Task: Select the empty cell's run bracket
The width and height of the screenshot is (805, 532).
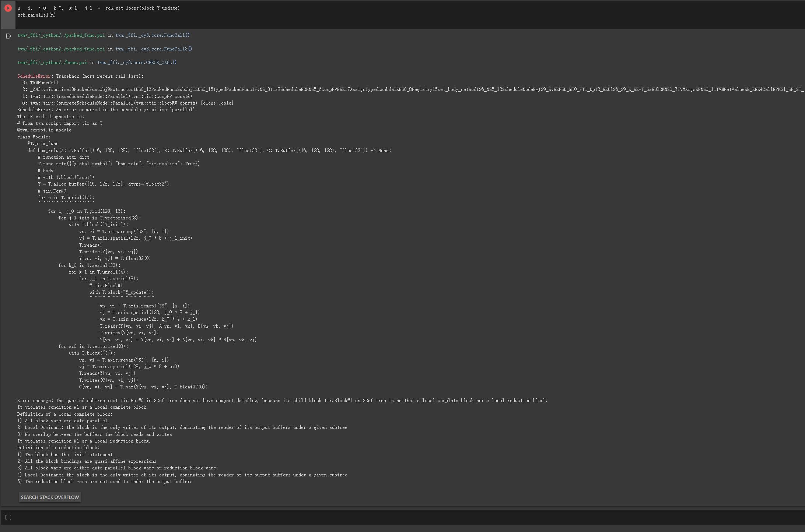Action: pyautogui.click(x=8, y=517)
